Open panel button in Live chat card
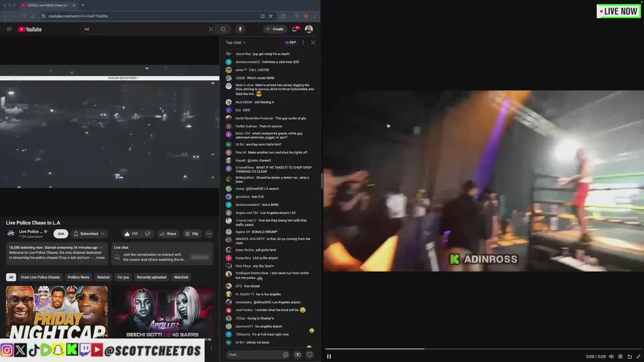Image resolution: width=644 pixels, height=362 pixels. pos(200,257)
